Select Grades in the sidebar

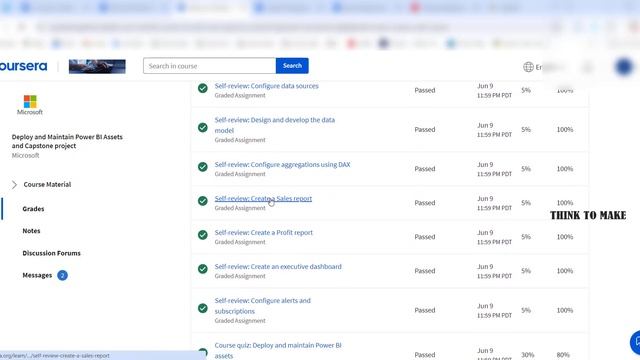pos(33,209)
